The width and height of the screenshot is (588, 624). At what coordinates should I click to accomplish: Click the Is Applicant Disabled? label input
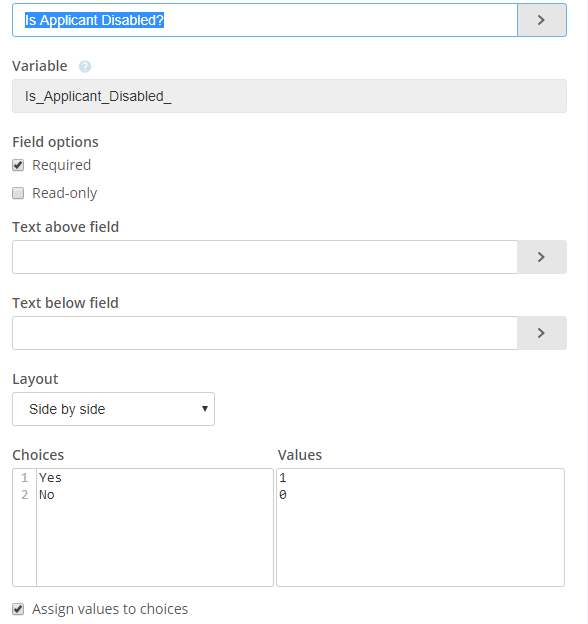tap(265, 20)
